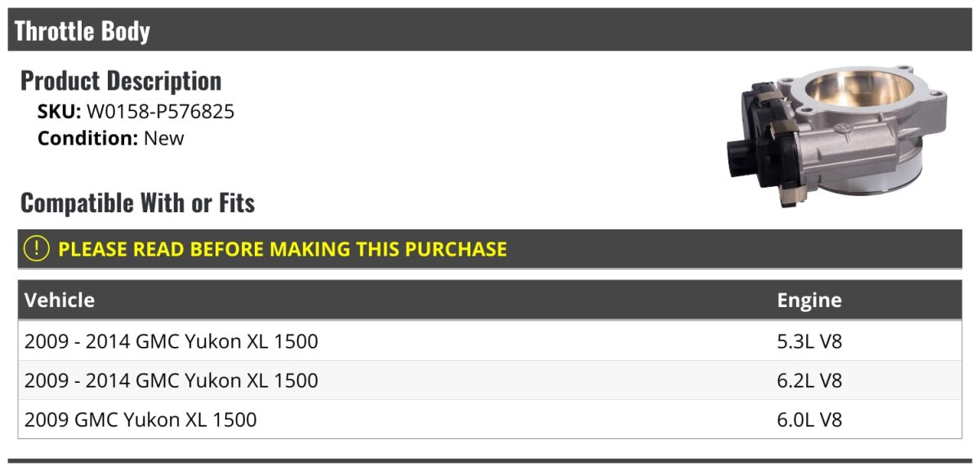980x471 pixels.
Task: Click the Engine column header
Action: pos(809,300)
